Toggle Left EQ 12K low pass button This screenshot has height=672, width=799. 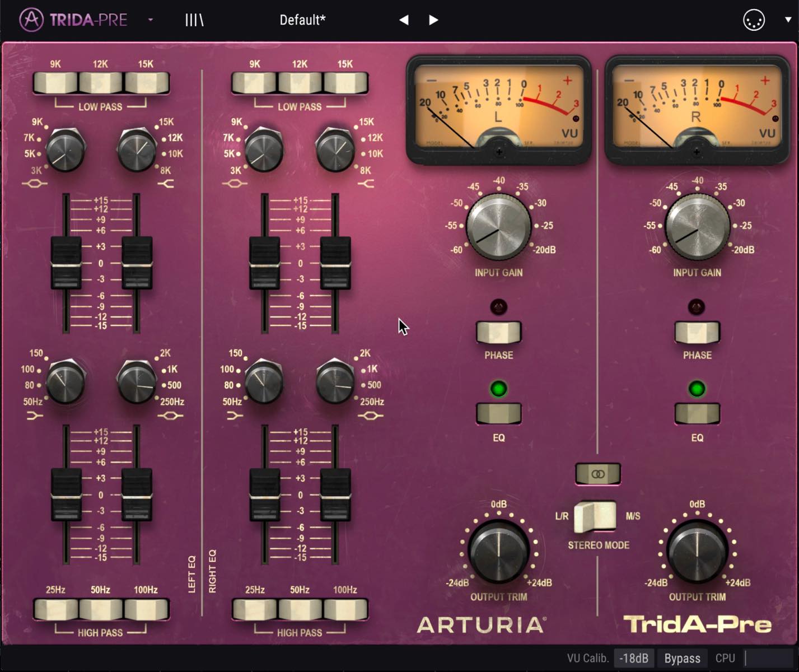pos(100,82)
